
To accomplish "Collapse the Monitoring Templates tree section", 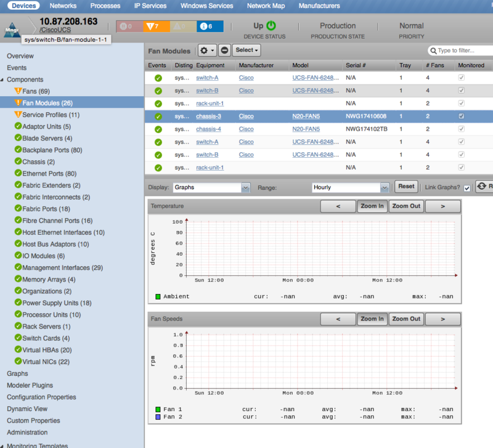I will [2, 446].
